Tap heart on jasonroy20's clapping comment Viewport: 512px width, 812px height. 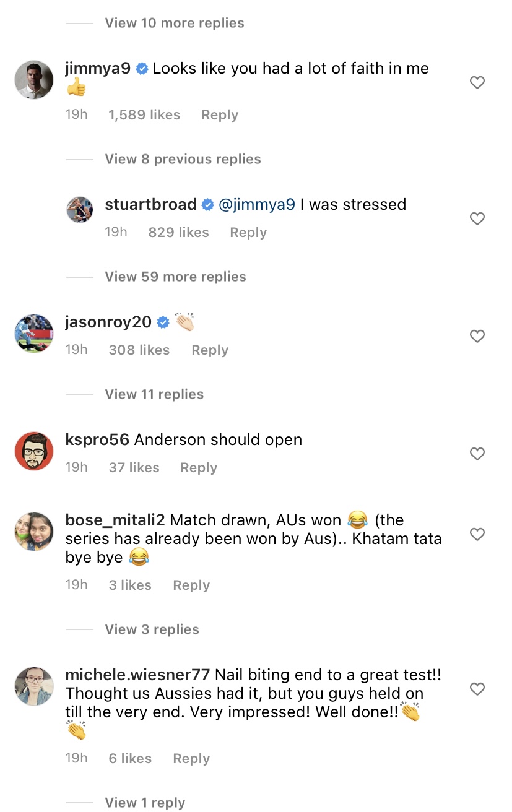tap(477, 336)
